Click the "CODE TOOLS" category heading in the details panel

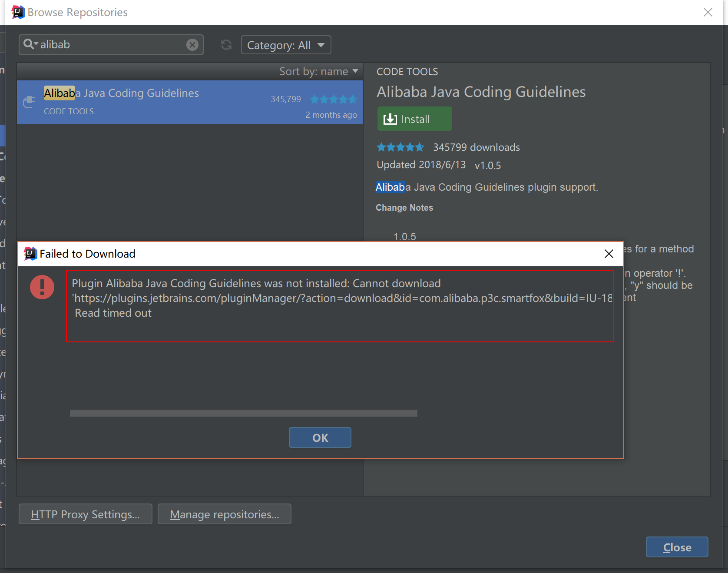click(x=407, y=72)
